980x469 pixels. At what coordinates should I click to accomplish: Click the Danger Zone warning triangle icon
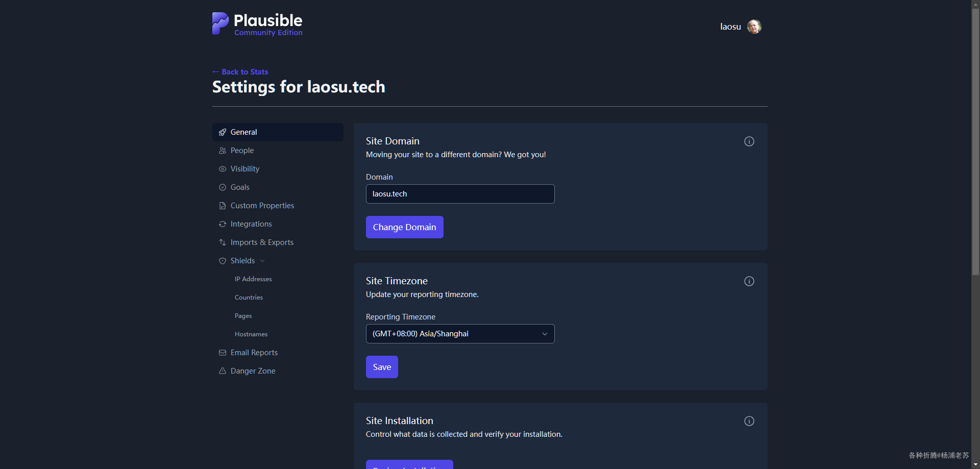223,371
